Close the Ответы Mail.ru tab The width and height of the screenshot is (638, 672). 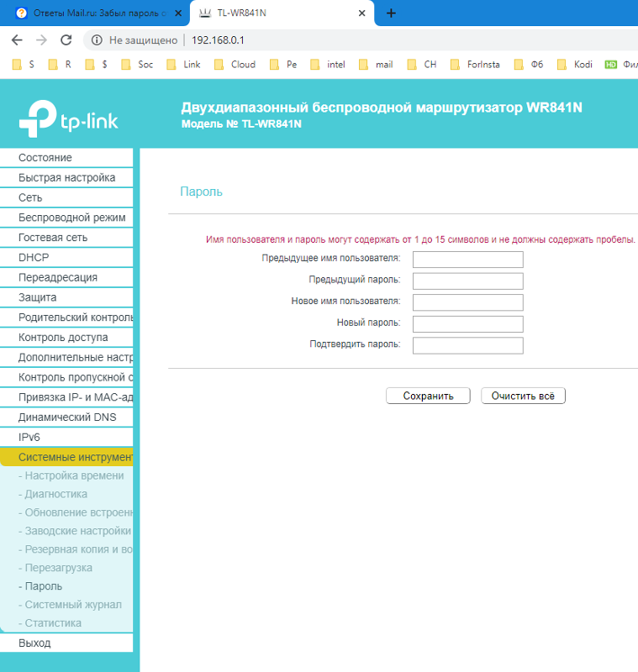click(x=178, y=13)
